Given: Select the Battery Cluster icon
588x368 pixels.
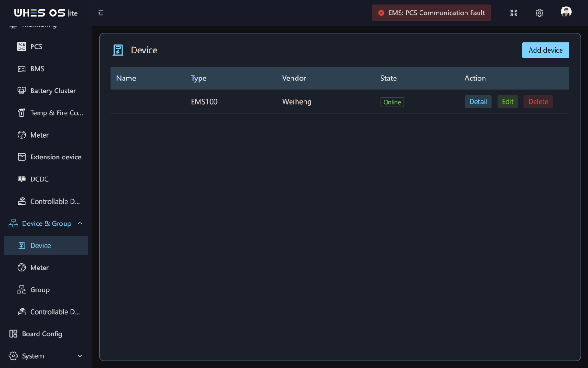Looking at the screenshot, I should tap(21, 91).
